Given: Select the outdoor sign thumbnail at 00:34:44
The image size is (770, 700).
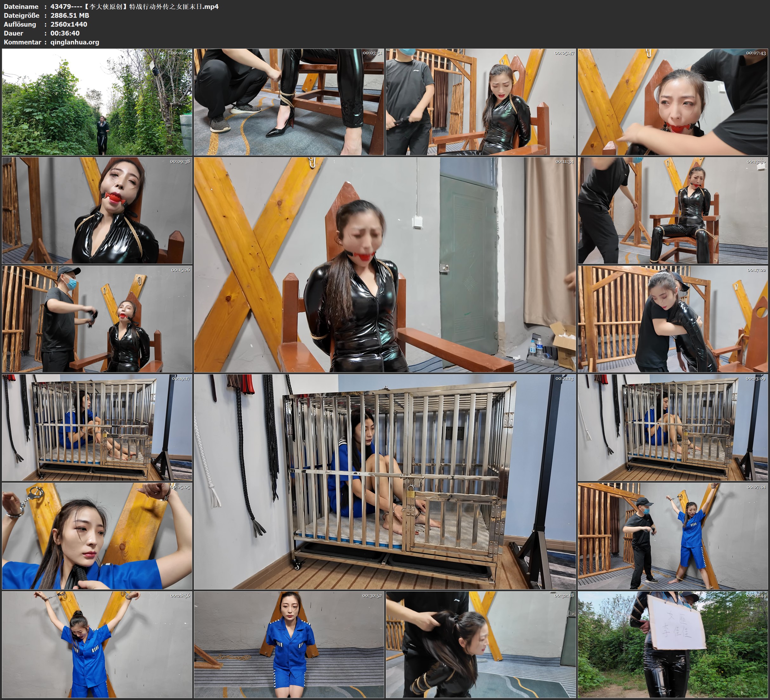Looking at the screenshot, I should point(672,644).
